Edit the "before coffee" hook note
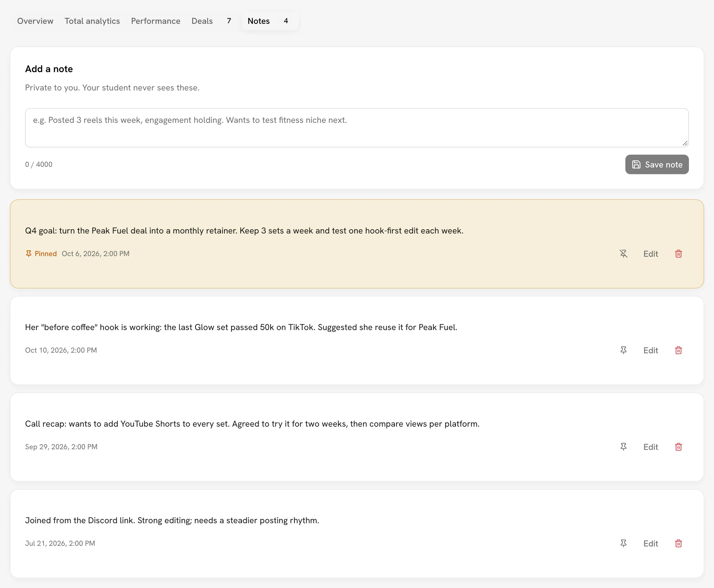The height and width of the screenshot is (588, 714). tap(650, 350)
